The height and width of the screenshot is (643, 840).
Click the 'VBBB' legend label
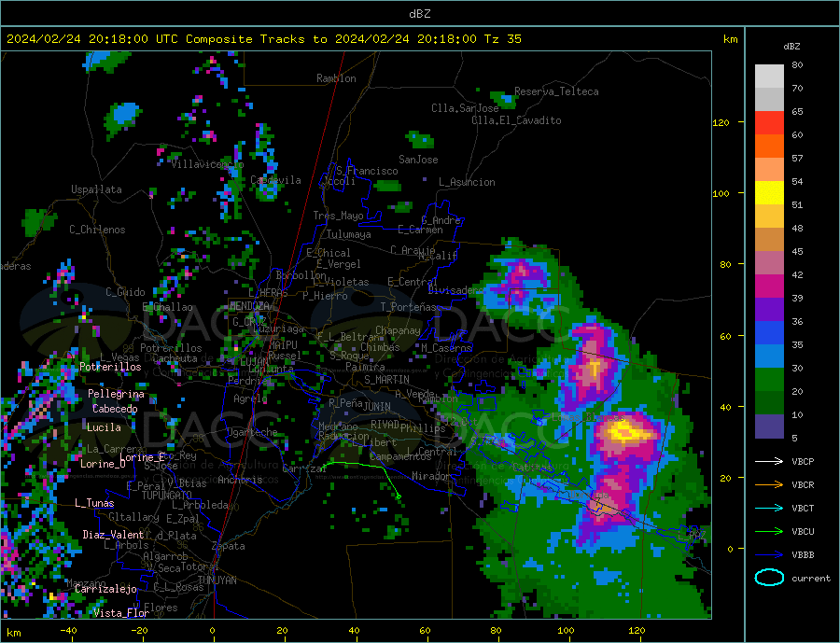coord(803,554)
